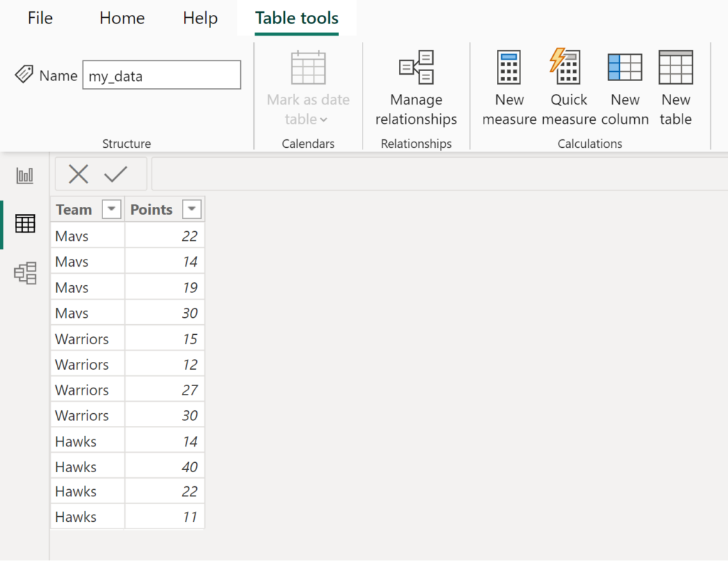728x561 pixels.
Task: Click the Points cell showing 27
Action: coord(165,390)
